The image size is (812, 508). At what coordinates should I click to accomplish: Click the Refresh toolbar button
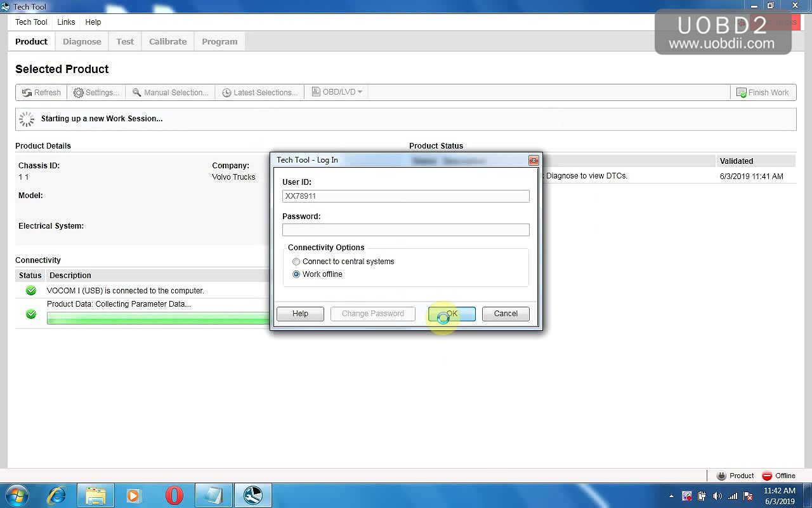click(41, 92)
